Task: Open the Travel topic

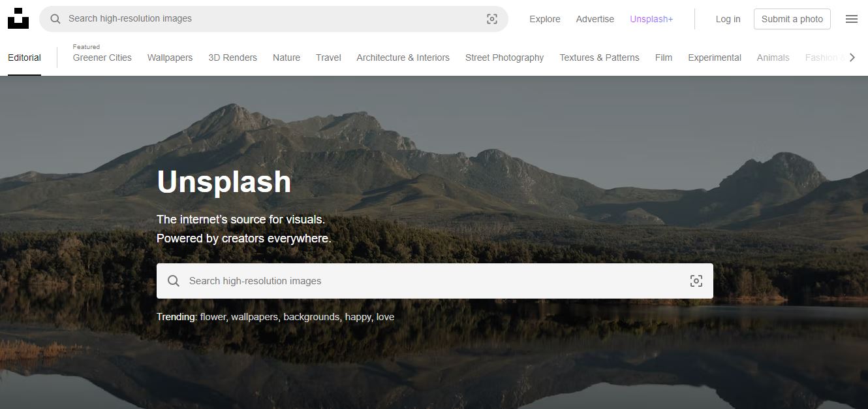Action: pyautogui.click(x=328, y=57)
